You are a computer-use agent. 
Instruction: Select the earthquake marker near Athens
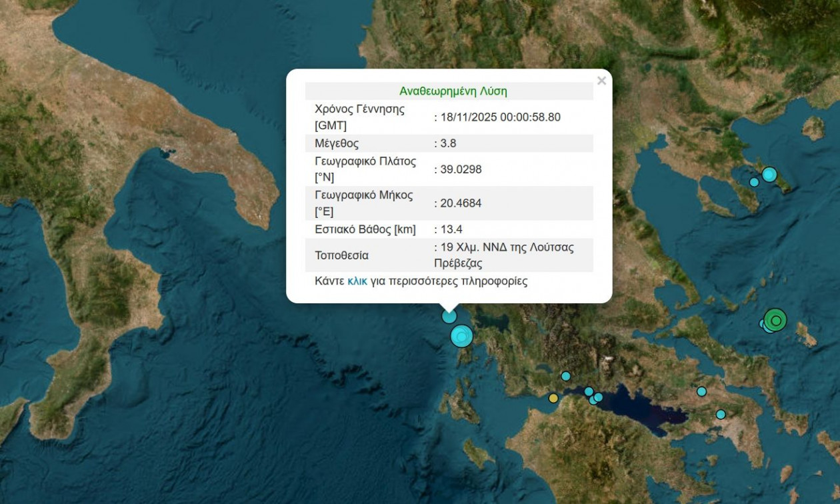(x=701, y=391)
